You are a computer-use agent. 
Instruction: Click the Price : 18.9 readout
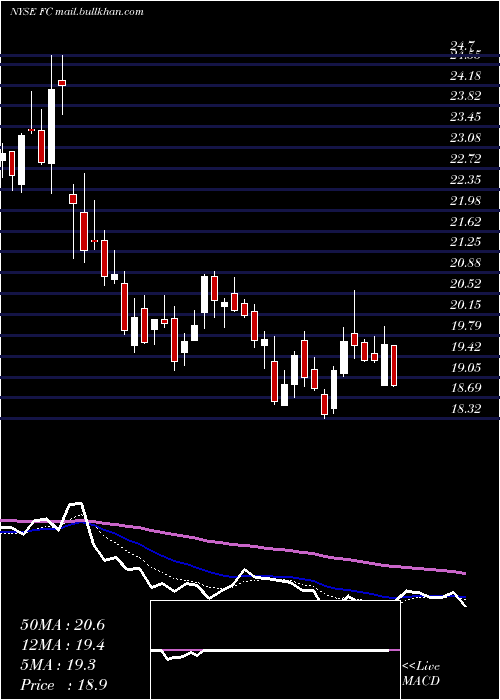64,685
